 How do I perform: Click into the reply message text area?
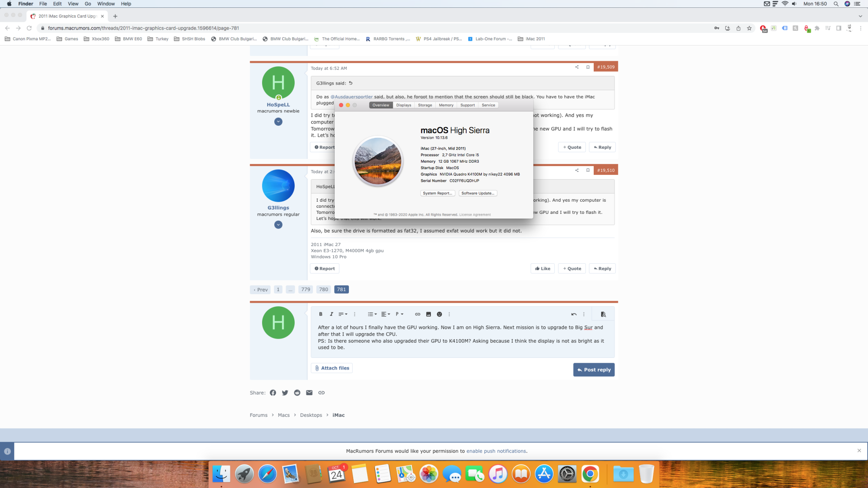pos(462,337)
